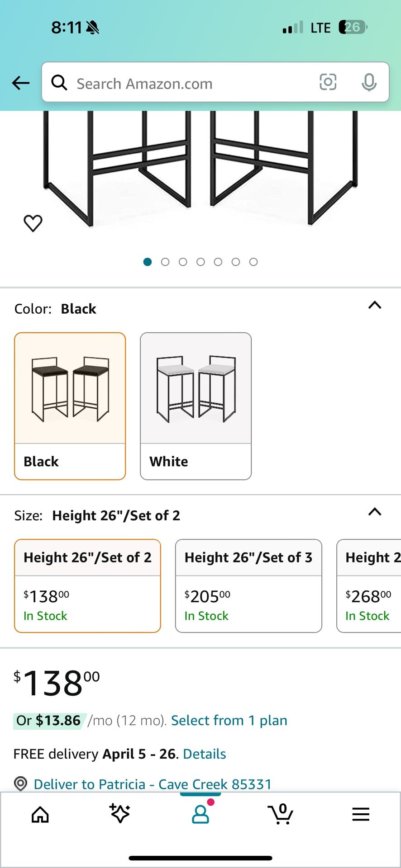
Task: View delivery Details link
Action: (x=203, y=754)
